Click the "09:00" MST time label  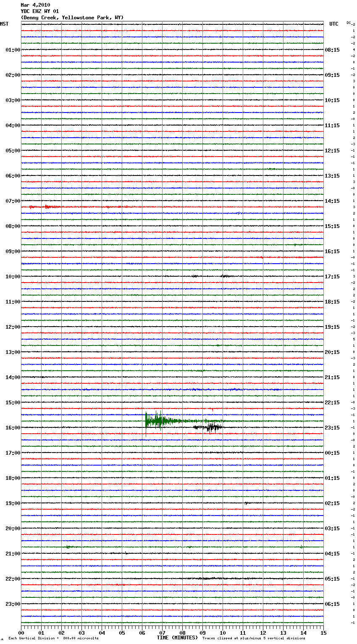(x=13, y=251)
